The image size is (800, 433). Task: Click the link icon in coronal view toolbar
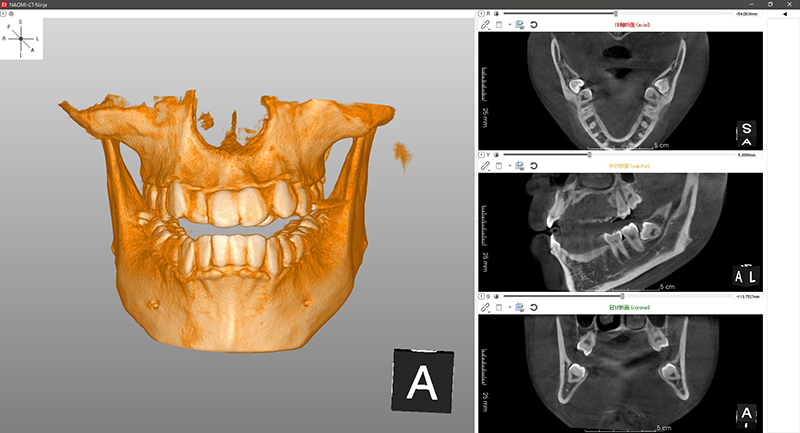pyautogui.click(x=485, y=307)
